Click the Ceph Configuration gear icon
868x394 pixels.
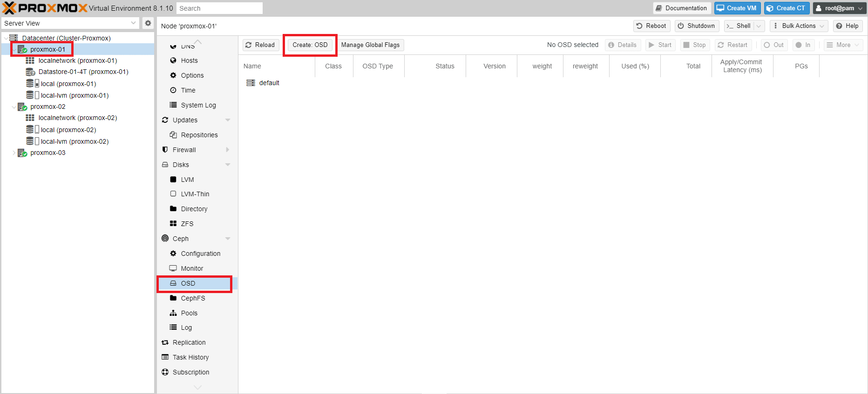pos(173,254)
